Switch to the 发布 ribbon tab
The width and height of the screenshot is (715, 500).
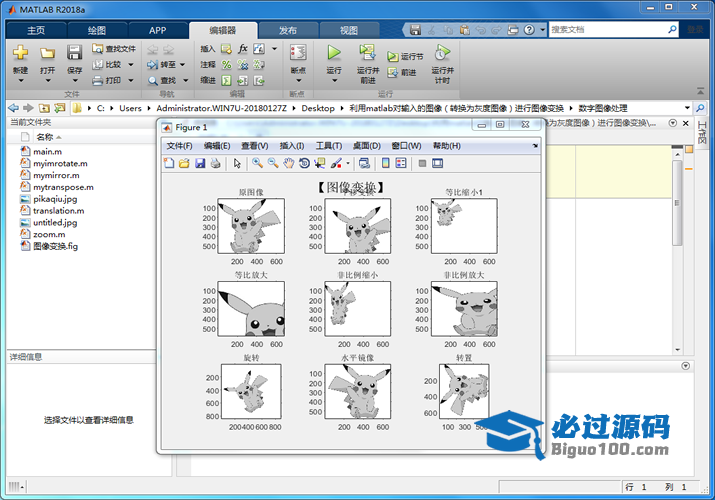click(x=287, y=30)
